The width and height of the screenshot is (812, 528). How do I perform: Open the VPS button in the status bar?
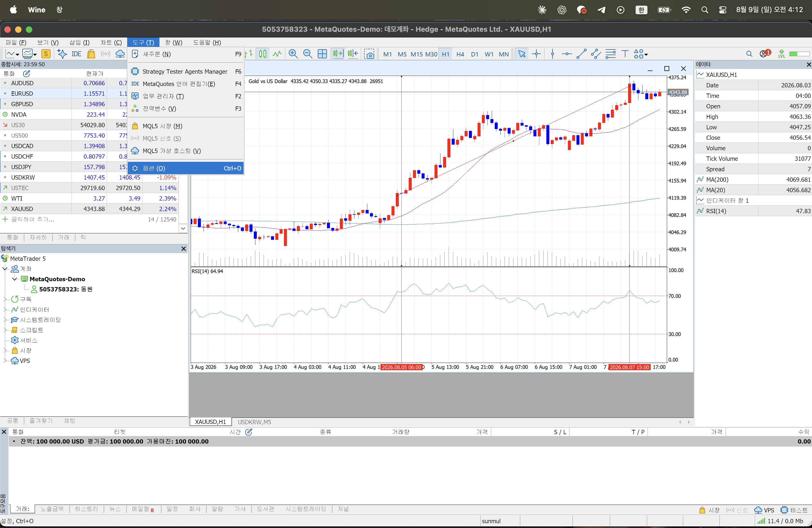(764, 510)
